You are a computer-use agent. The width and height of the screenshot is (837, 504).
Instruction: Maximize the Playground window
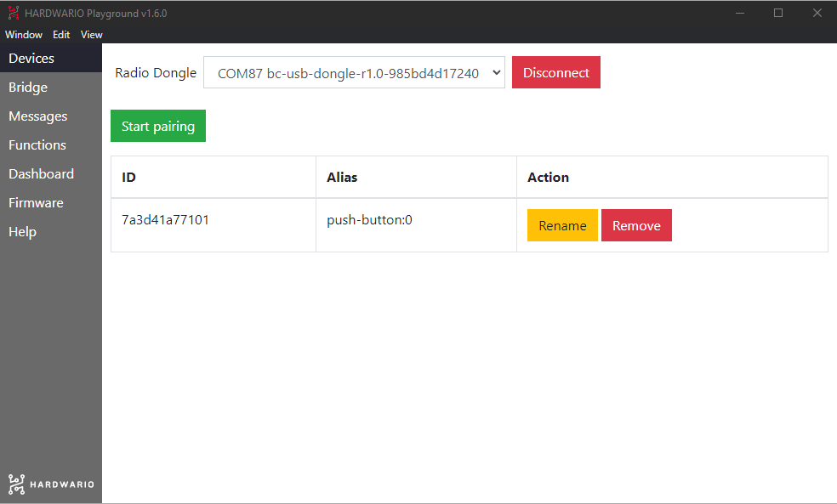(777, 14)
